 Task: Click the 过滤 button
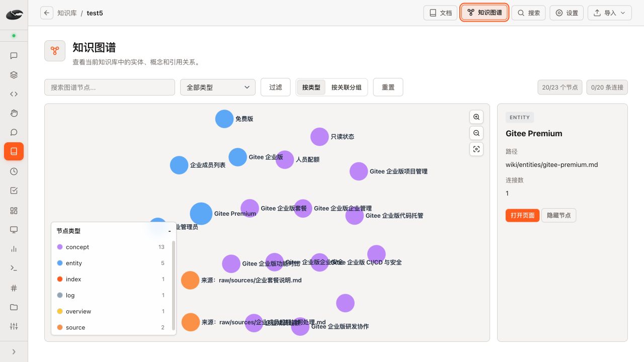tap(276, 87)
